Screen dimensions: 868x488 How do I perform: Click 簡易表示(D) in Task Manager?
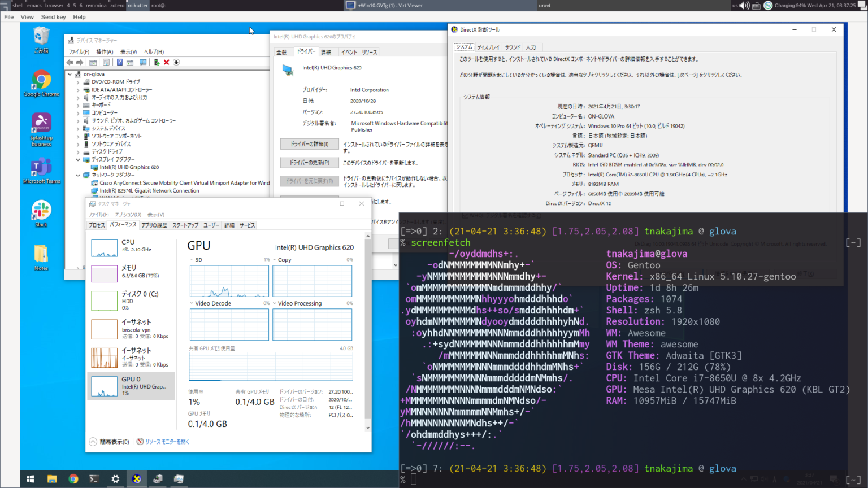(x=110, y=442)
